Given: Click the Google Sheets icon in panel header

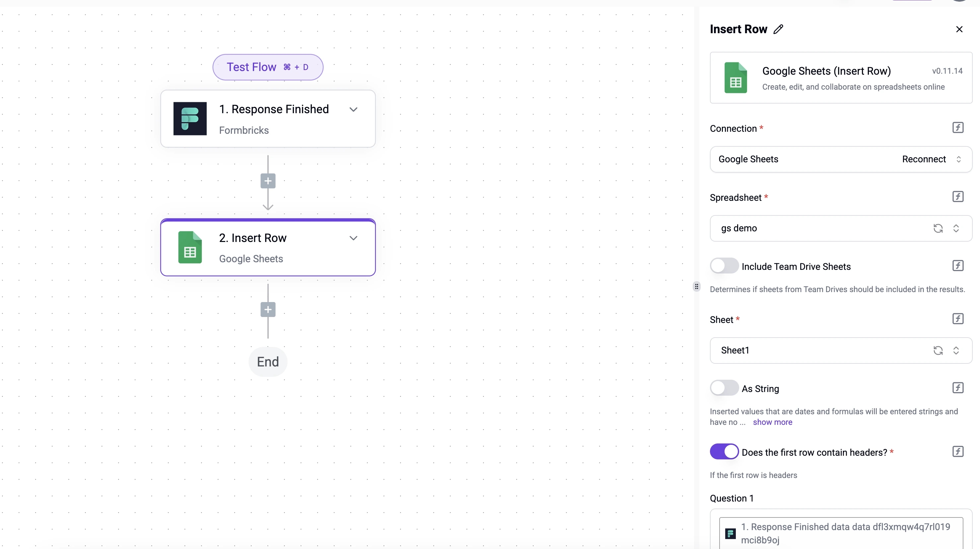Looking at the screenshot, I should pos(735,78).
